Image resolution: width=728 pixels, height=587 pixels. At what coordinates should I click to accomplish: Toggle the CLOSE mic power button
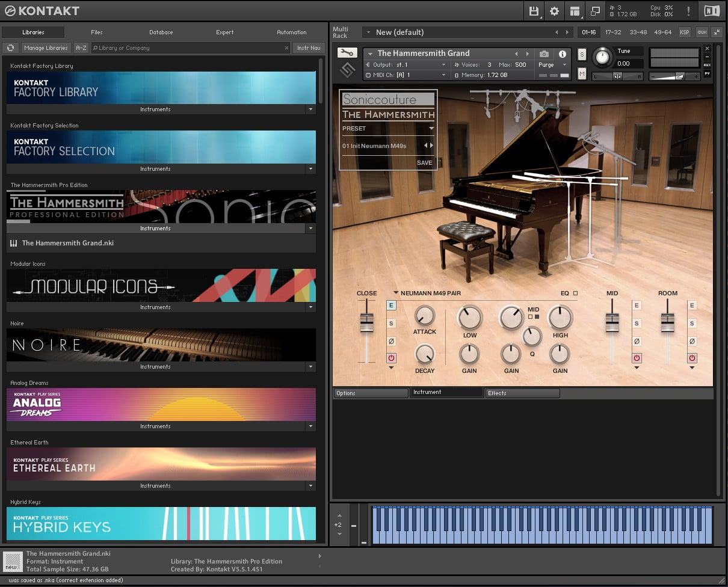(x=391, y=358)
